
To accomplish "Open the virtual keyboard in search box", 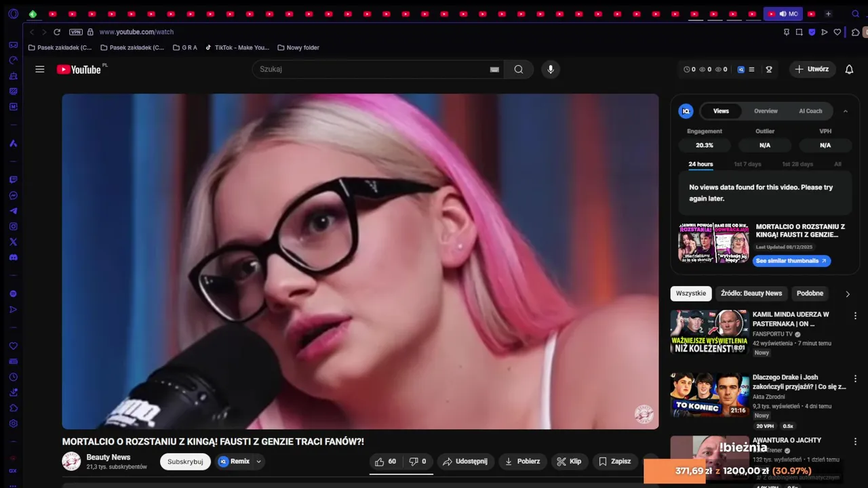I will click(494, 69).
